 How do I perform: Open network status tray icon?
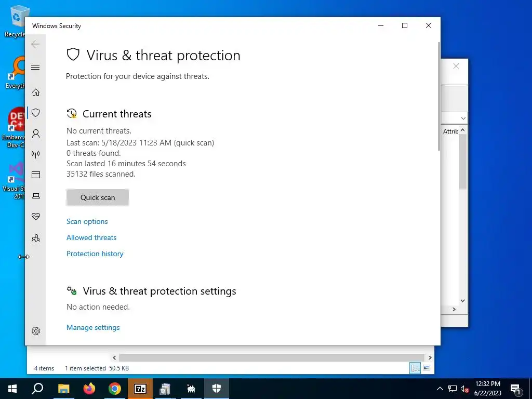click(x=453, y=389)
